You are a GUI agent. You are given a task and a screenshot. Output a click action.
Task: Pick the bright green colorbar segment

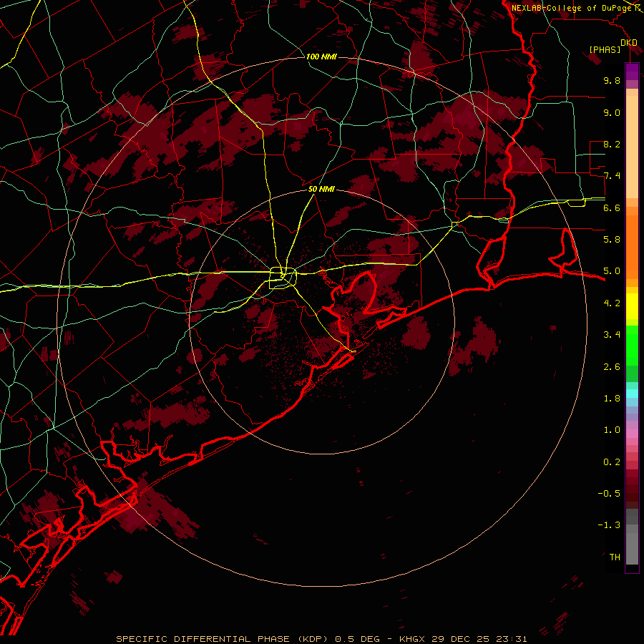(632, 345)
